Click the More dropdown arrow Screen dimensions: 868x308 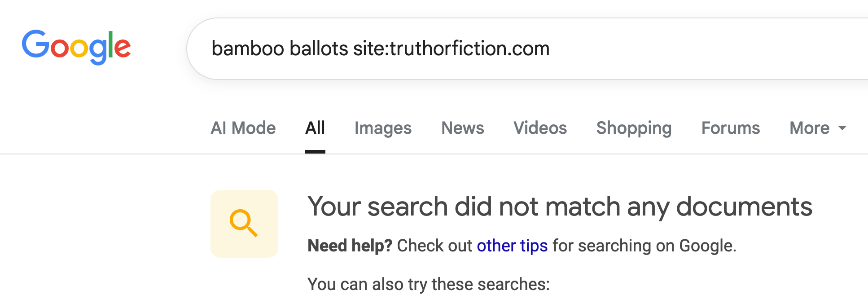(842, 128)
